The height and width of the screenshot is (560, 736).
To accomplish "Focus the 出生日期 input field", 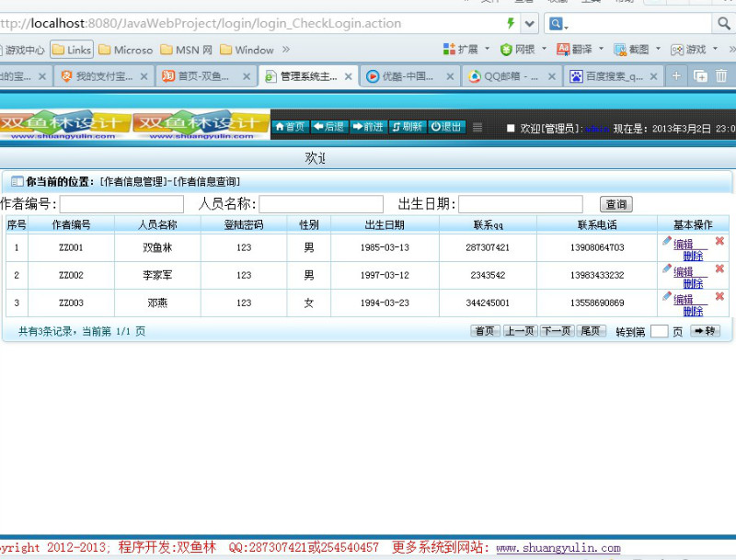I will (521, 204).
